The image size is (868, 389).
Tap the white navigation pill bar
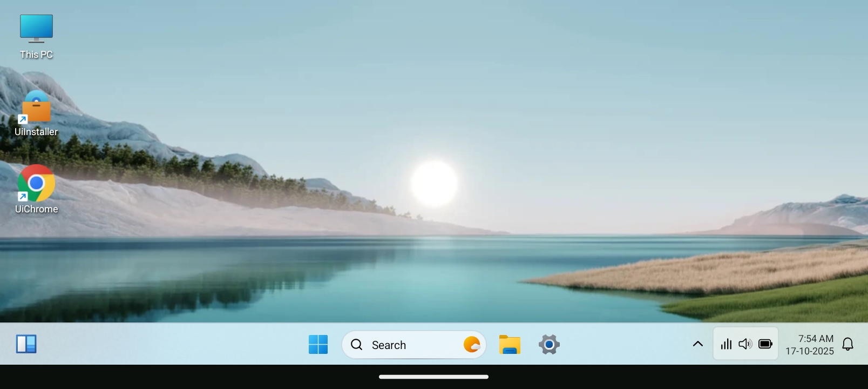click(433, 377)
